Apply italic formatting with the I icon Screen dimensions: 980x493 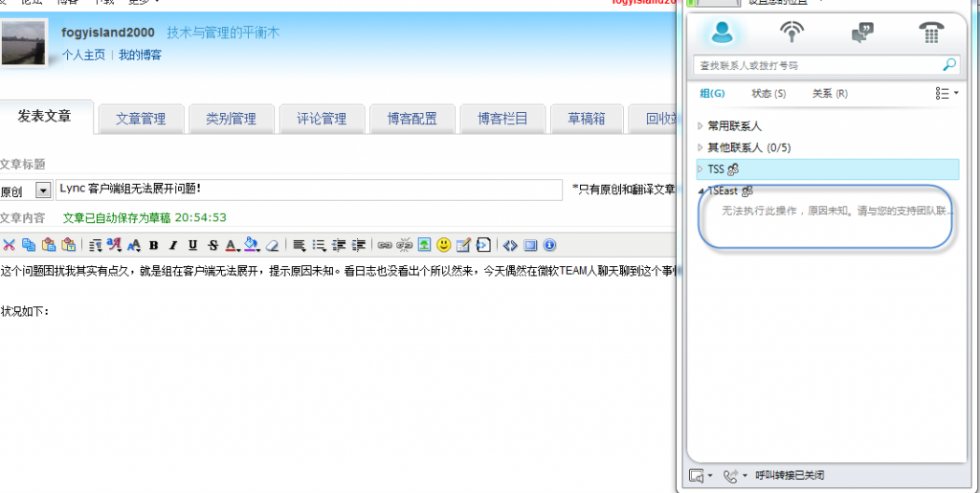coord(173,245)
